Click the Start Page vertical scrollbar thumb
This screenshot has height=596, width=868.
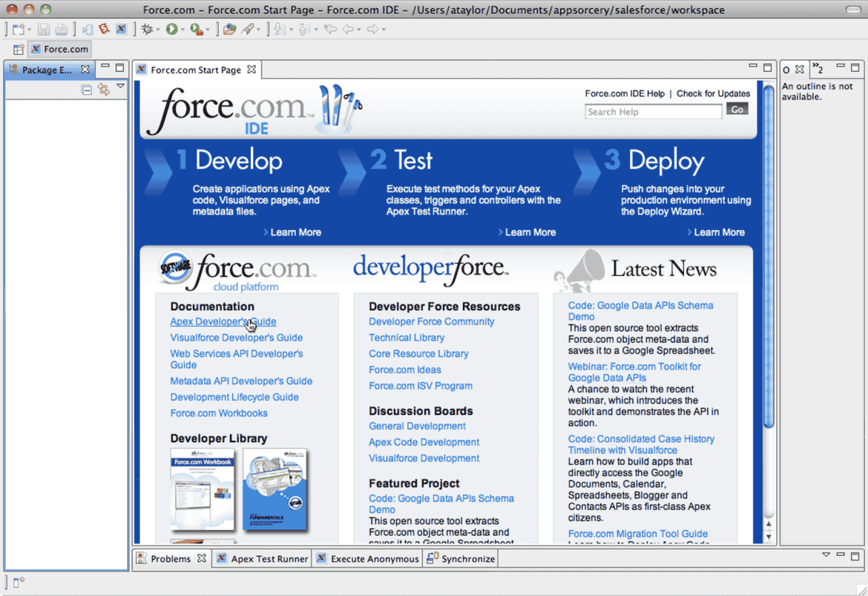click(769, 256)
